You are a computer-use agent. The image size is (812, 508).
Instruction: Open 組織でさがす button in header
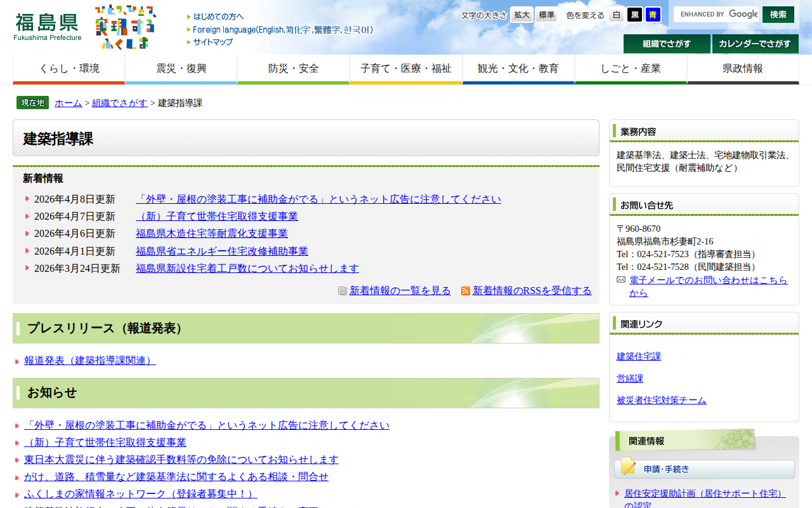click(x=667, y=44)
